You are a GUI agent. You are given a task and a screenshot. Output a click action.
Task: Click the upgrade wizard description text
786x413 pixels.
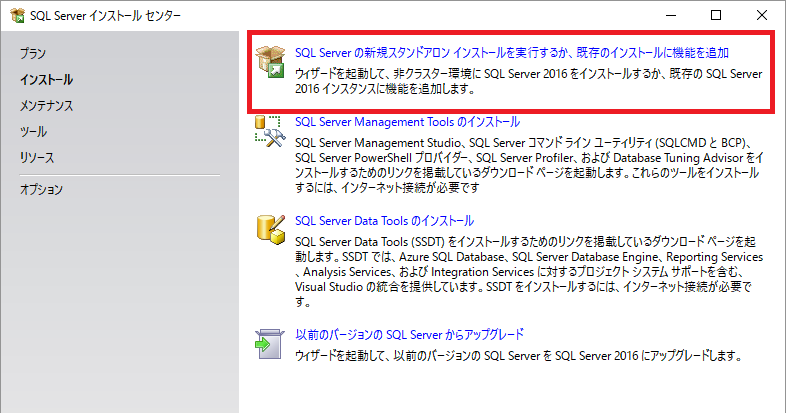point(518,356)
